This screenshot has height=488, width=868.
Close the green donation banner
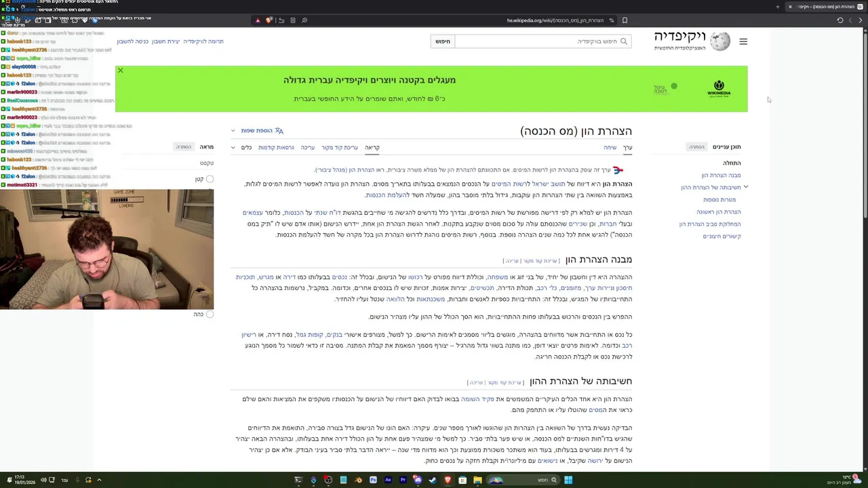tap(120, 70)
